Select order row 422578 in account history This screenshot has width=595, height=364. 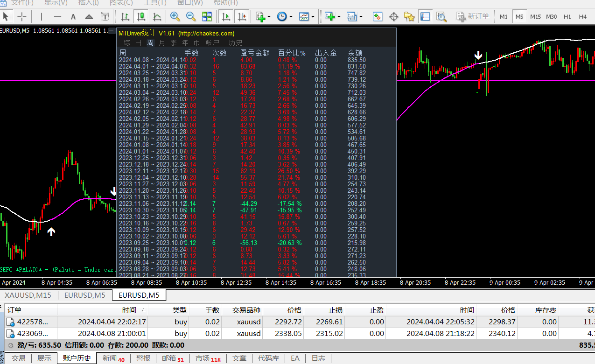(x=300, y=322)
